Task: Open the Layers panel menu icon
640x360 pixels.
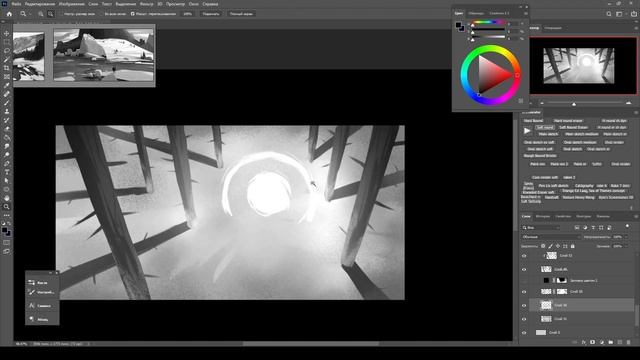Action: [x=636, y=216]
